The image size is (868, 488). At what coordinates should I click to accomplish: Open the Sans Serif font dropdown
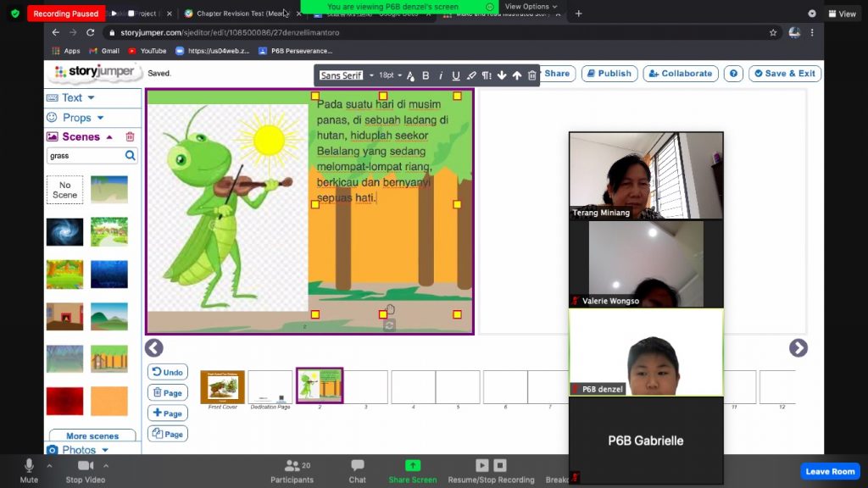[x=347, y=75]
